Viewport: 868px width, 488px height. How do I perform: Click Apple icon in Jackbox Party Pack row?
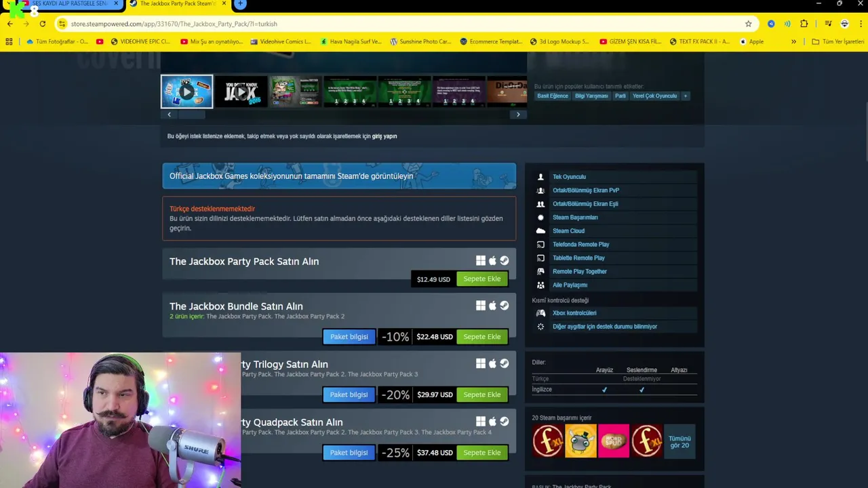492,261
